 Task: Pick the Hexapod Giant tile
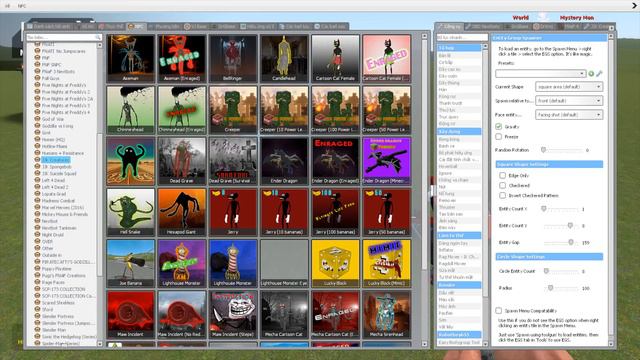(x=182, y=212)
